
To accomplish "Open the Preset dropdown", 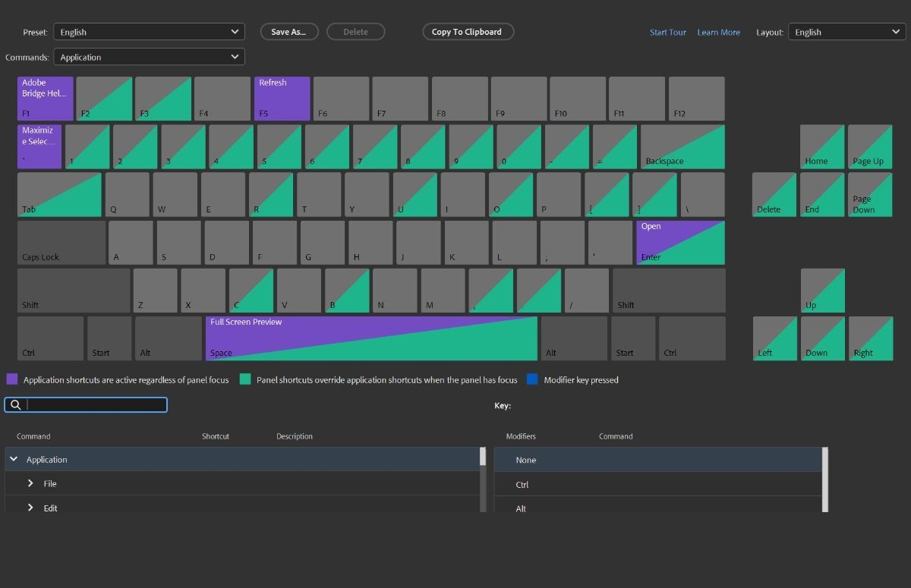I will click(x=149, y=31).
